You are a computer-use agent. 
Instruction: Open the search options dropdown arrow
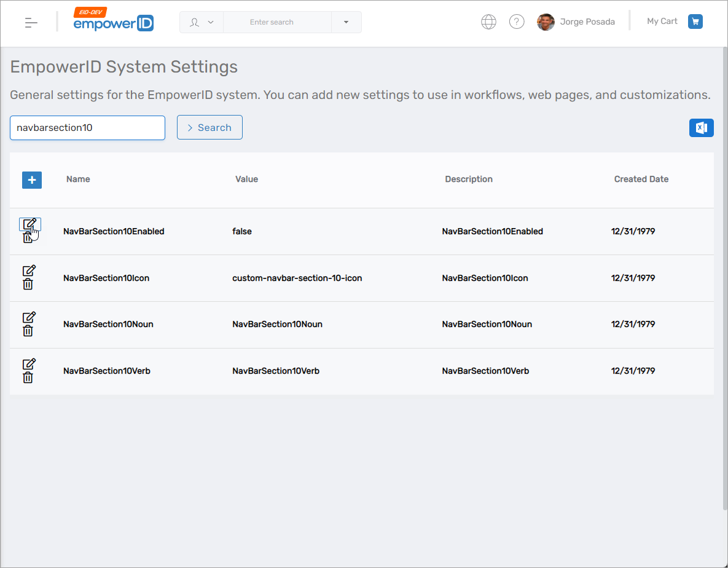coord(346,22)
